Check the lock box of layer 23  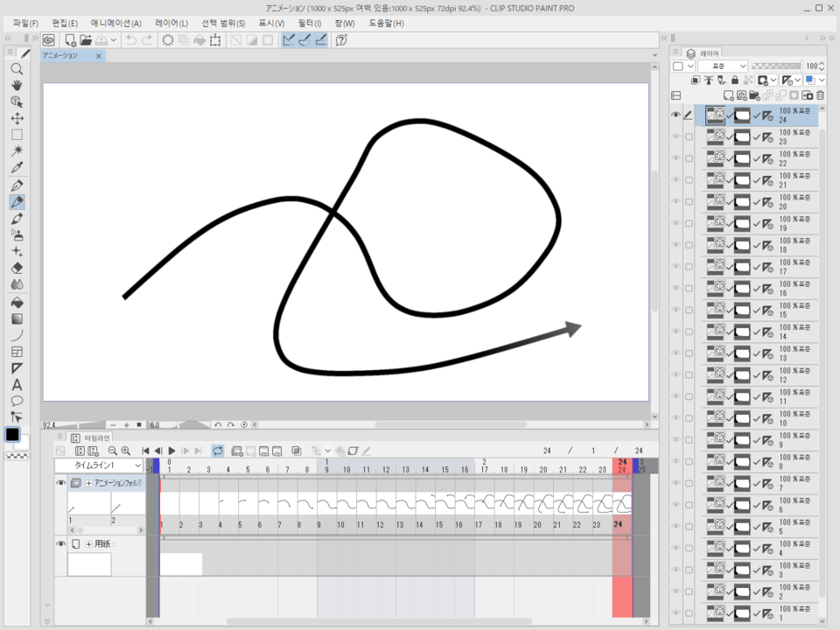click(x=689, y=137)
